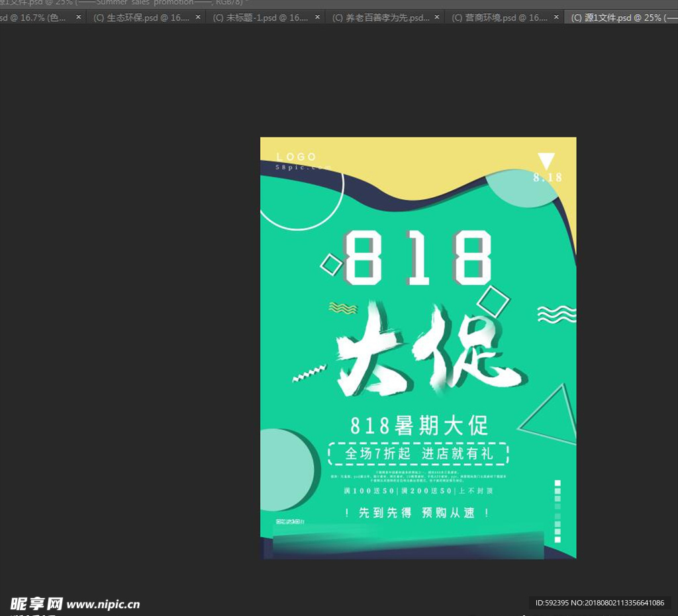This screenshot has width=678, height=616.
Task: Click the ID:592395 info text area
Action: pyautogui.click(x=599, y=603)
